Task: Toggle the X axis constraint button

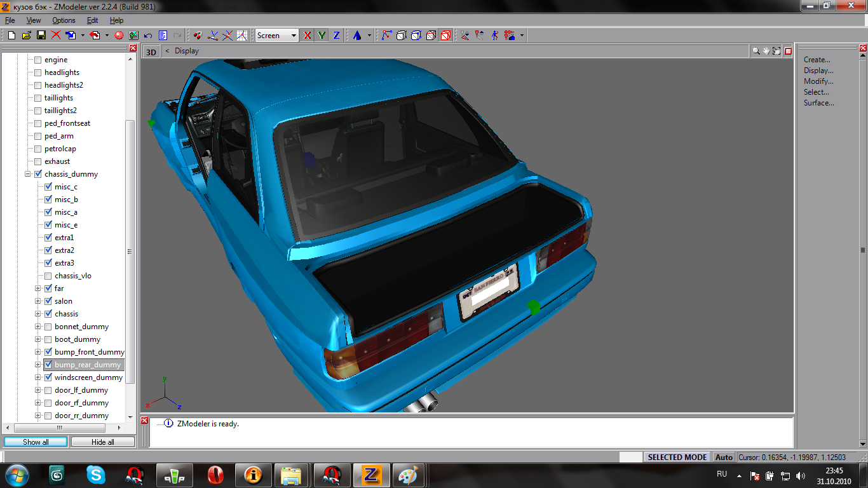Action: coord(308,36)
